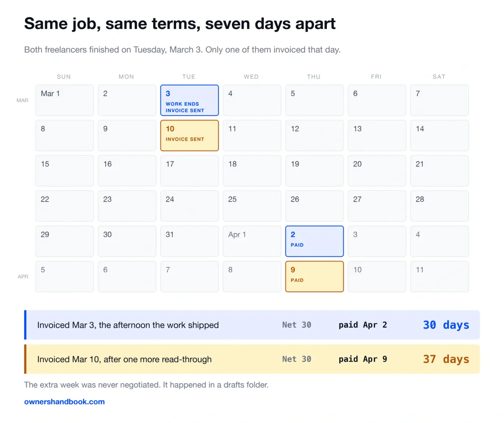Select the Invoiced Mar 10 summary row
Screen dimensions: 504x423
pos(252,359)
